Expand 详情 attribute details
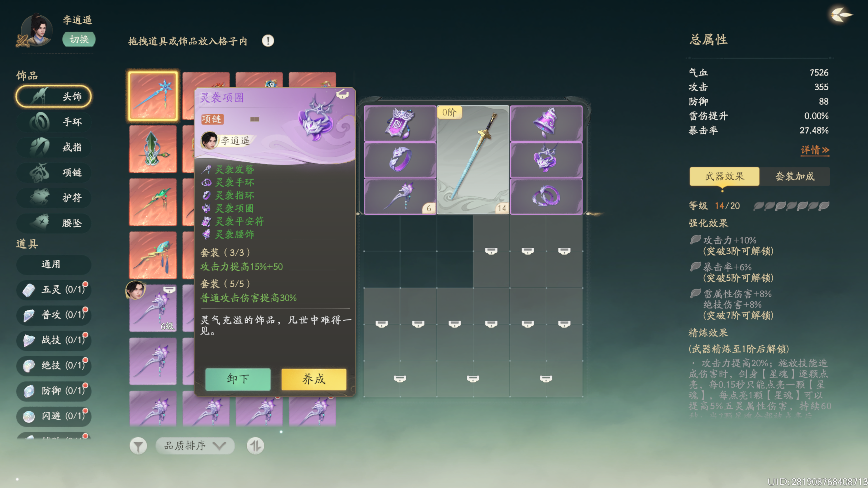The height and width of the screenshot is (488, 868). pos(815,150)
